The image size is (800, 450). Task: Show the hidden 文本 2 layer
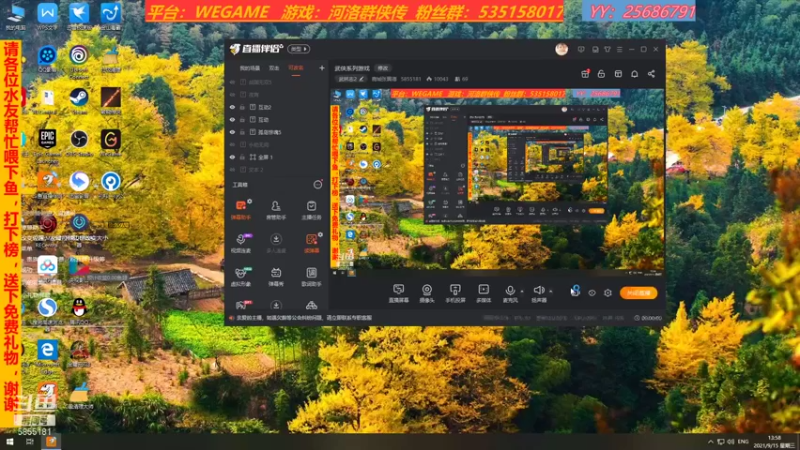tap(232, 169)
